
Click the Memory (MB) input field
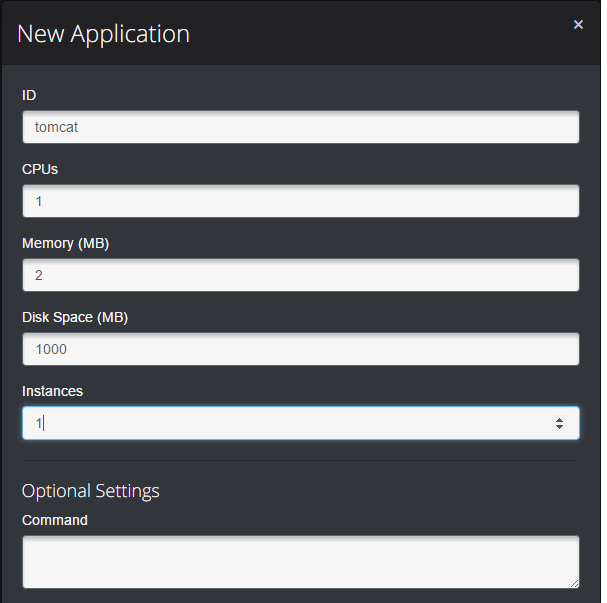pos(300,275)
